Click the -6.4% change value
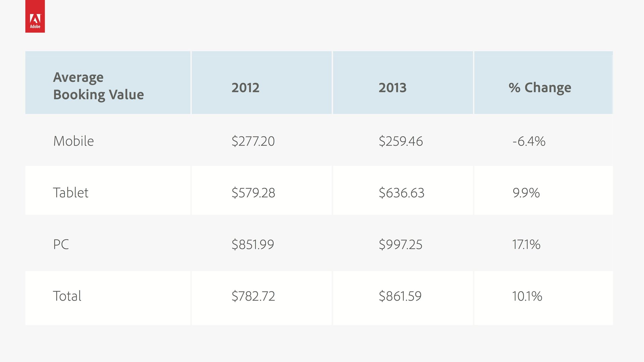 tap(529, 141)
